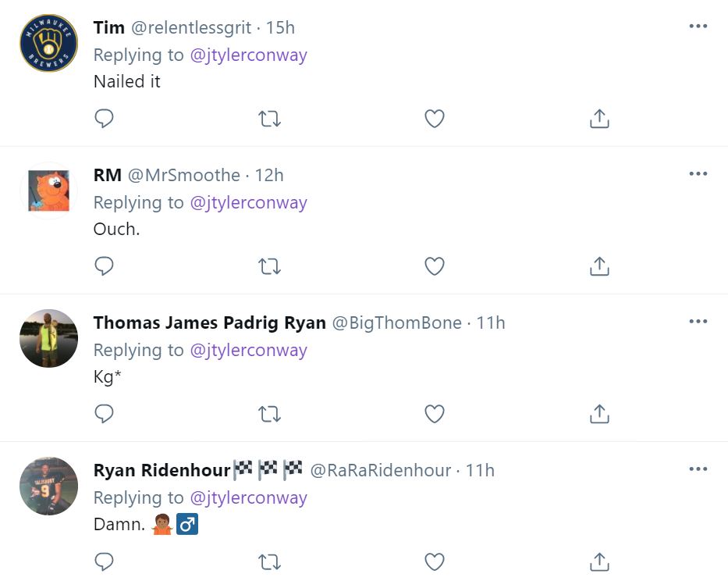
Task: Open more options for Thomas Ryan's tweet
Action: (x=698, y=321)
